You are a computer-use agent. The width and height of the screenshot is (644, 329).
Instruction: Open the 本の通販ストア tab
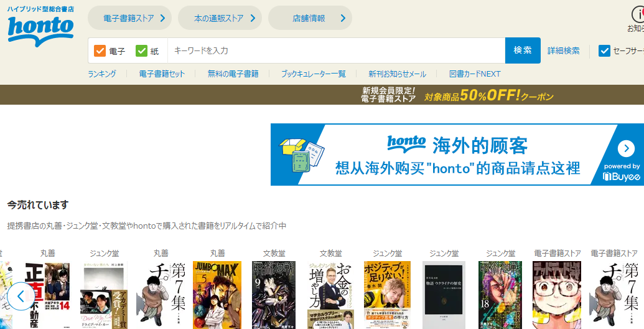tap(220, 18)
